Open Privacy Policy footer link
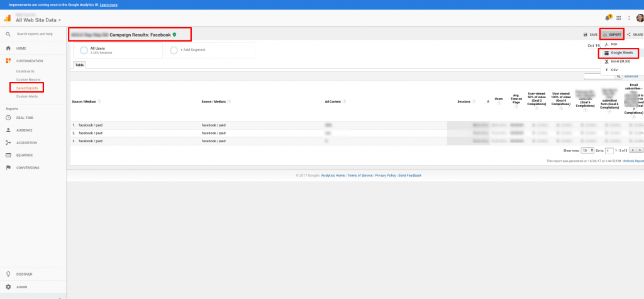Image resolution: width=644 pixels, height=299 pixels. point(386,176)
